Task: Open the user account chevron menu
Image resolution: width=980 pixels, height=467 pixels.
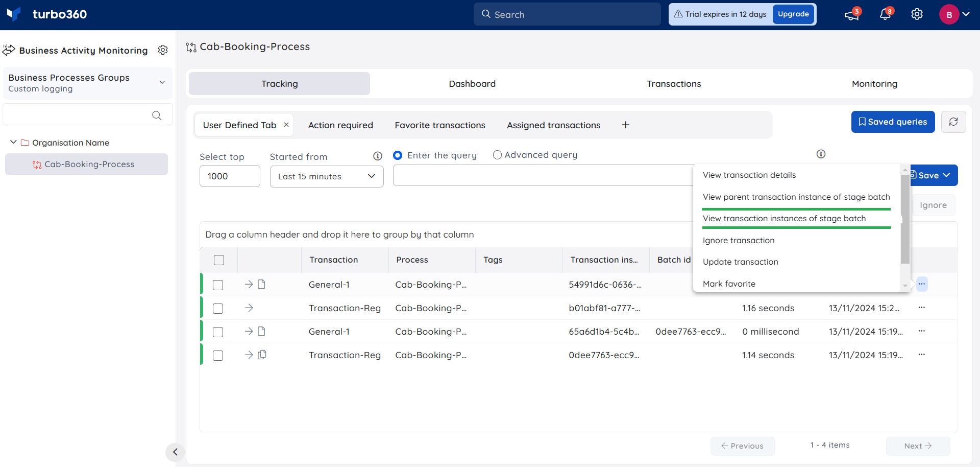Action: 966,14
